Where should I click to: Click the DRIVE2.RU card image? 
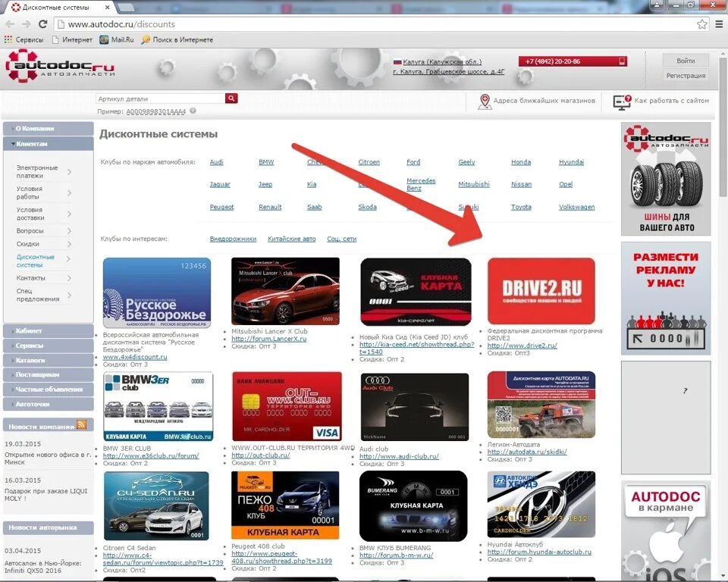tap(541, 291)
